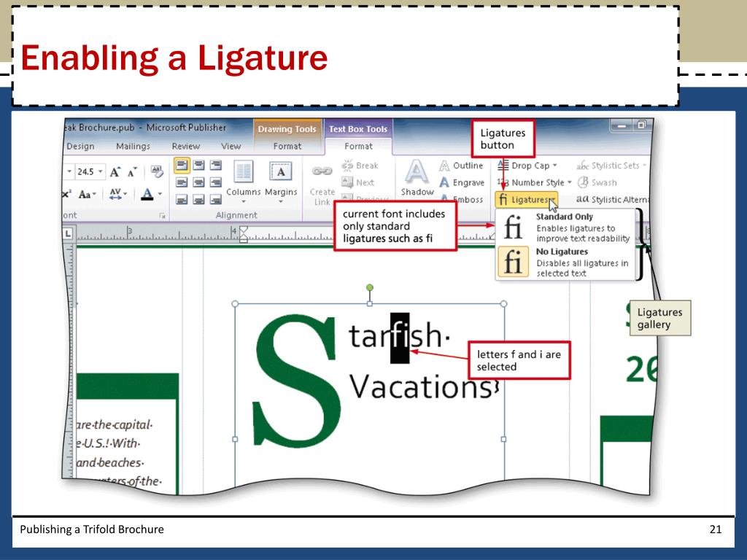Viewport: 747px width, 560px height.
Task: Click the text box right-middle sizing handle
Action: [503, 439]
